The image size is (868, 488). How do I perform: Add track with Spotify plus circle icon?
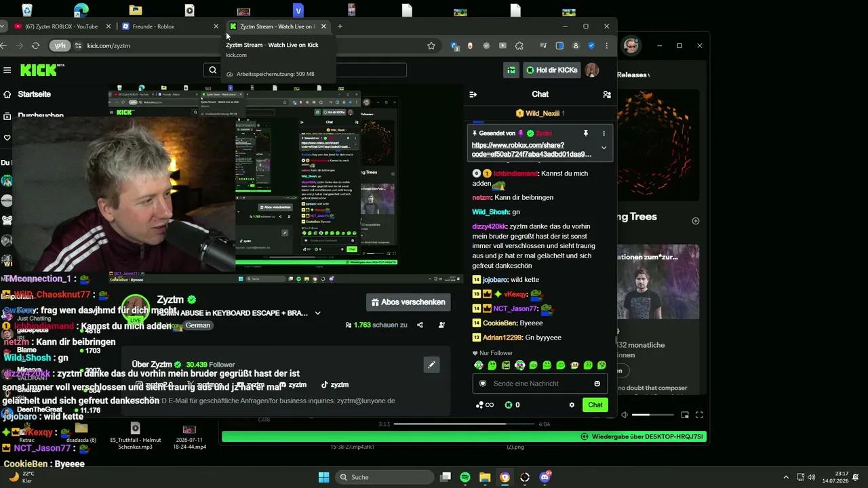tap(695, 221)
